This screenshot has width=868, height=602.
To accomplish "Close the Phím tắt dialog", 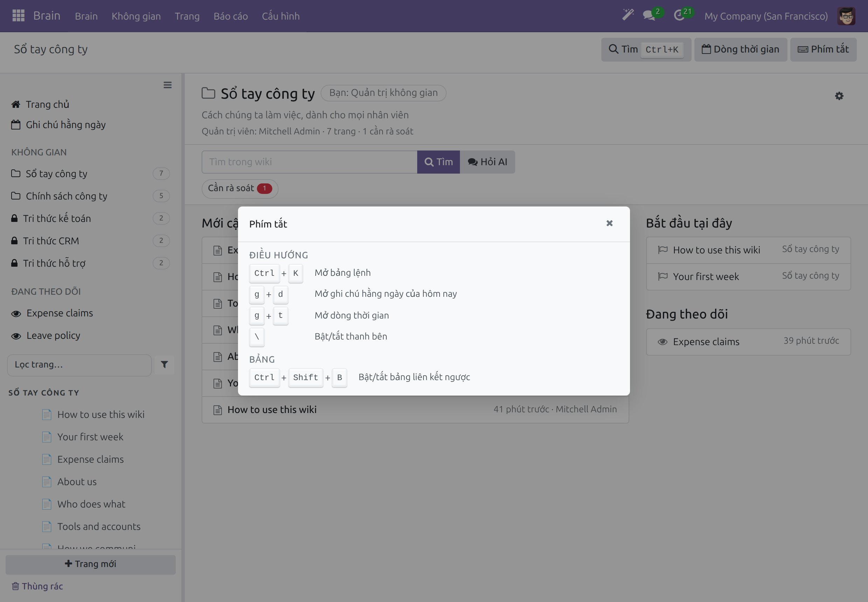I will tap(609, 223).
